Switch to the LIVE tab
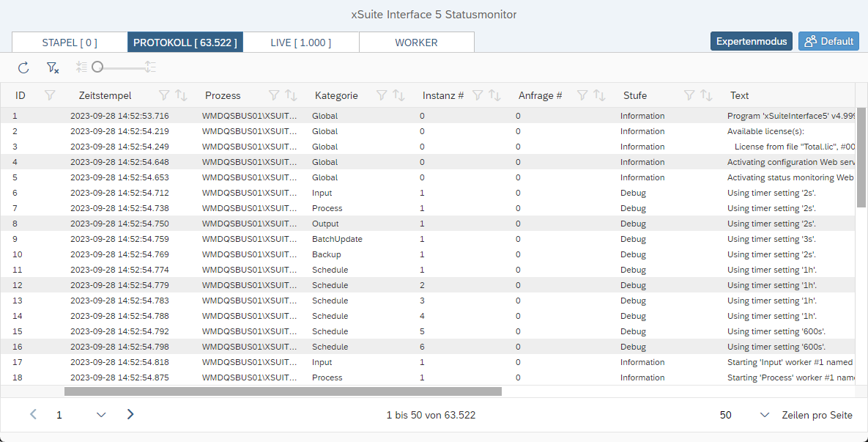 [x=301, y=42]
